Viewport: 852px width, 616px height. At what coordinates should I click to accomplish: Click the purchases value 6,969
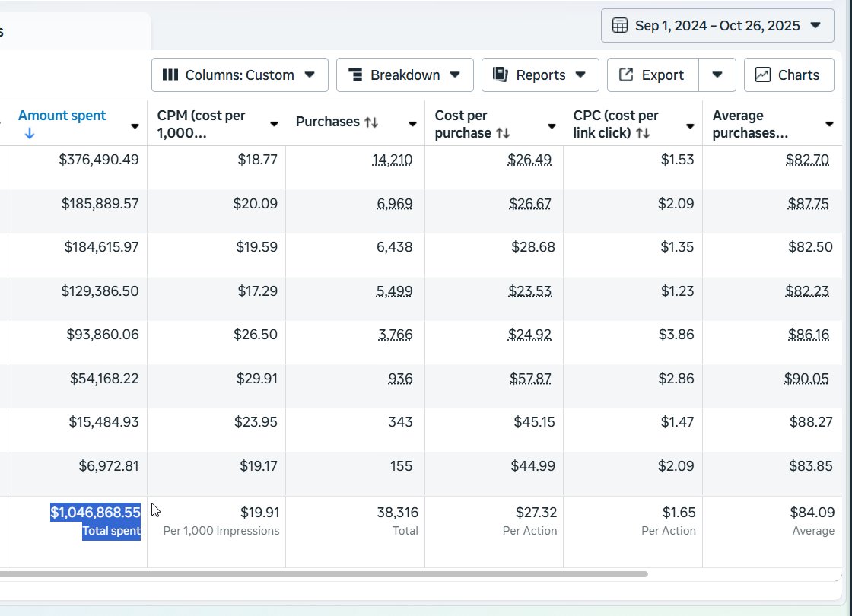pyautogui.click(x=395, y=204)
